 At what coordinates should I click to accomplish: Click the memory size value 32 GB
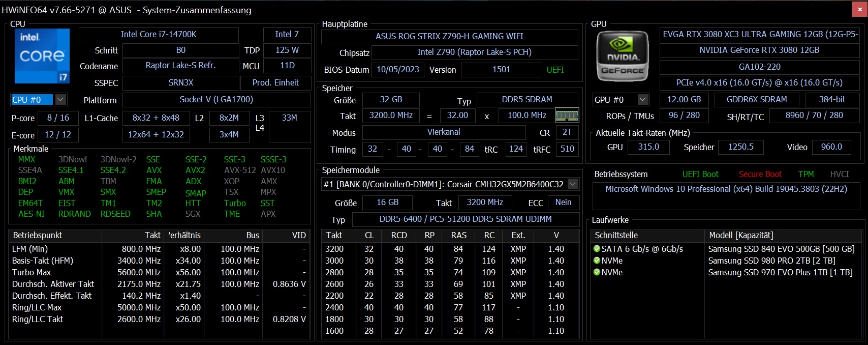pos(391,100)
